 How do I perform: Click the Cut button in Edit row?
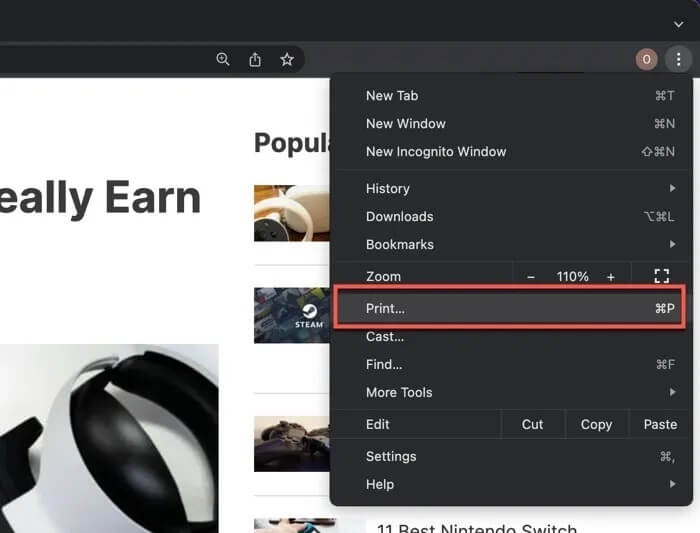coord(533,425)
